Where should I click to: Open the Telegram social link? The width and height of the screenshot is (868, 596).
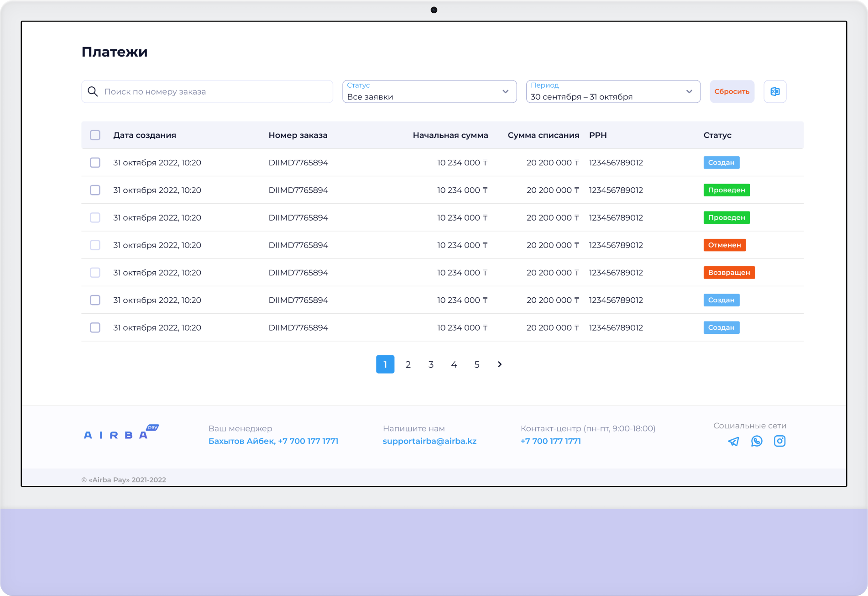tap(733, 441)
